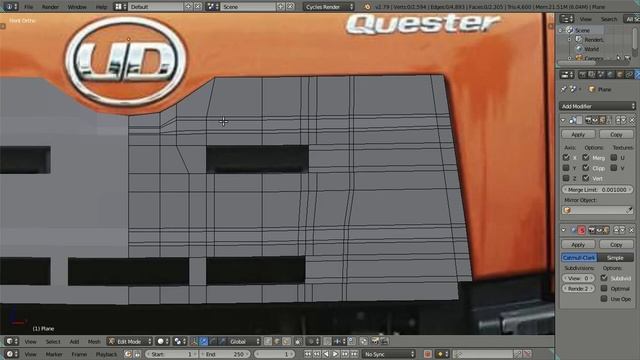
Task: Open the Edit Mode dropdown
Action: pyautogui.click(x=129, y=341)
